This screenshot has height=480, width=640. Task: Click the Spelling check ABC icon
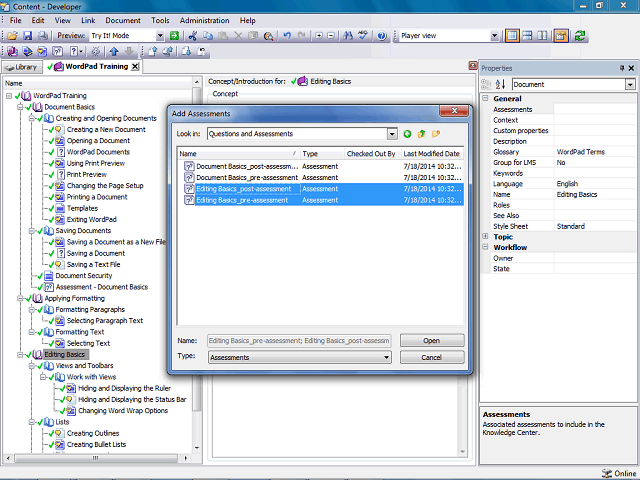pyautogui.click(x=363, y=36)
